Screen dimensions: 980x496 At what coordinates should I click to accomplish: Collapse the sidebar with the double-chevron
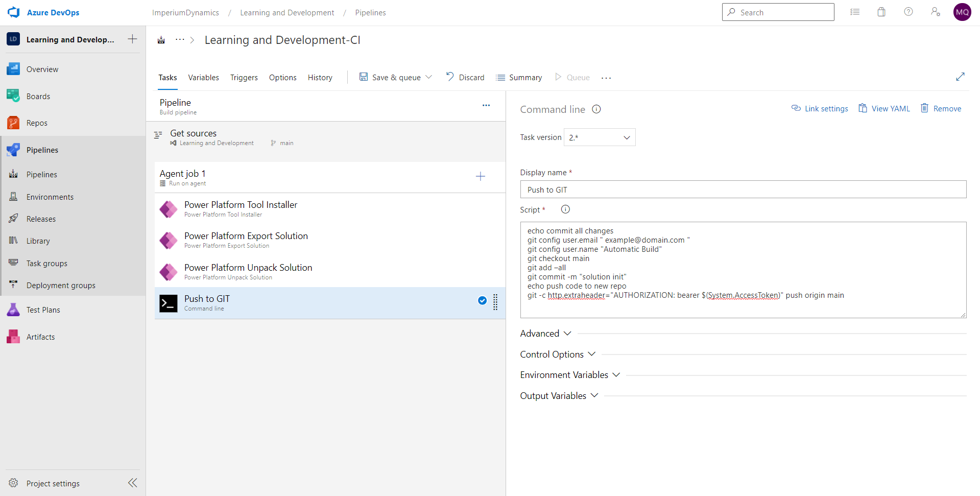tap(132, 483)
